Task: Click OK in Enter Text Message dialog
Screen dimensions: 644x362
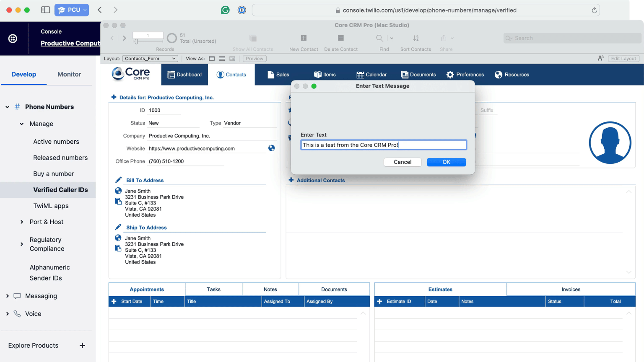Action: point(446,162)
